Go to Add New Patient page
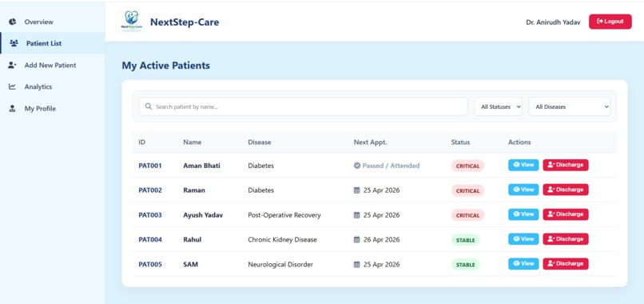644x304 pixels. 53,65
